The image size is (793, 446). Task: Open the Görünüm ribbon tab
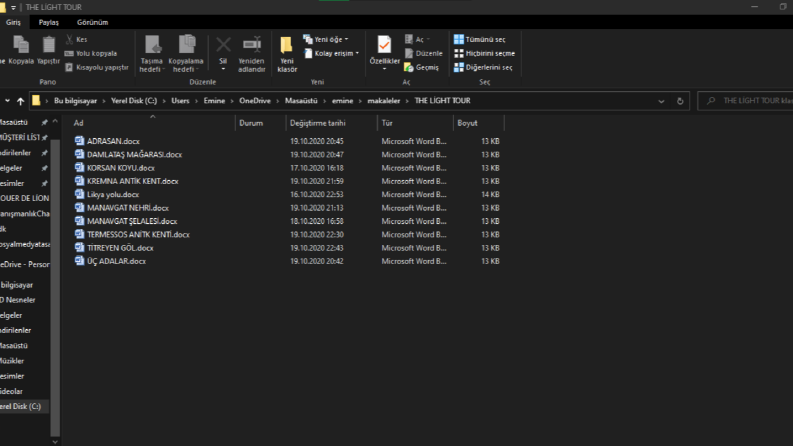point(92,22)
